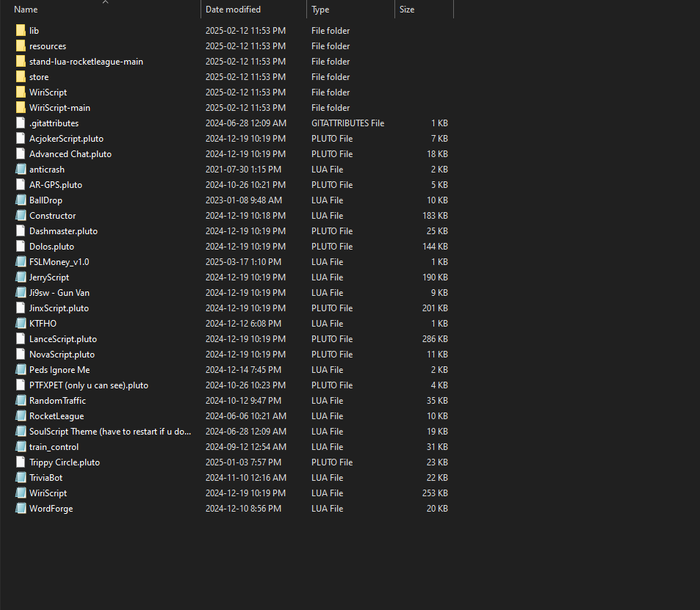Click the WordForge file icon
The width and height of the screenshot is (700, 610).
click(x=21, y=508)
